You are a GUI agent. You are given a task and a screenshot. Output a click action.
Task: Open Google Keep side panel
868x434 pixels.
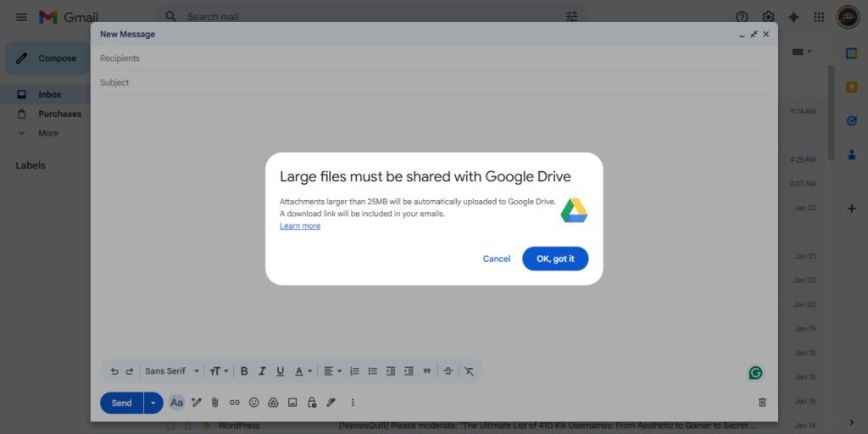coord(851,87)
